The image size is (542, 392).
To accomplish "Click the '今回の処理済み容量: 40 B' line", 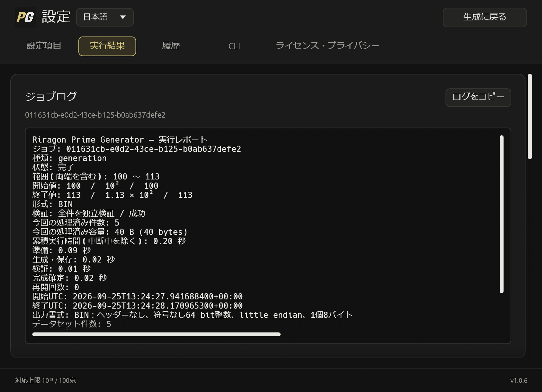I will point(110,232).
